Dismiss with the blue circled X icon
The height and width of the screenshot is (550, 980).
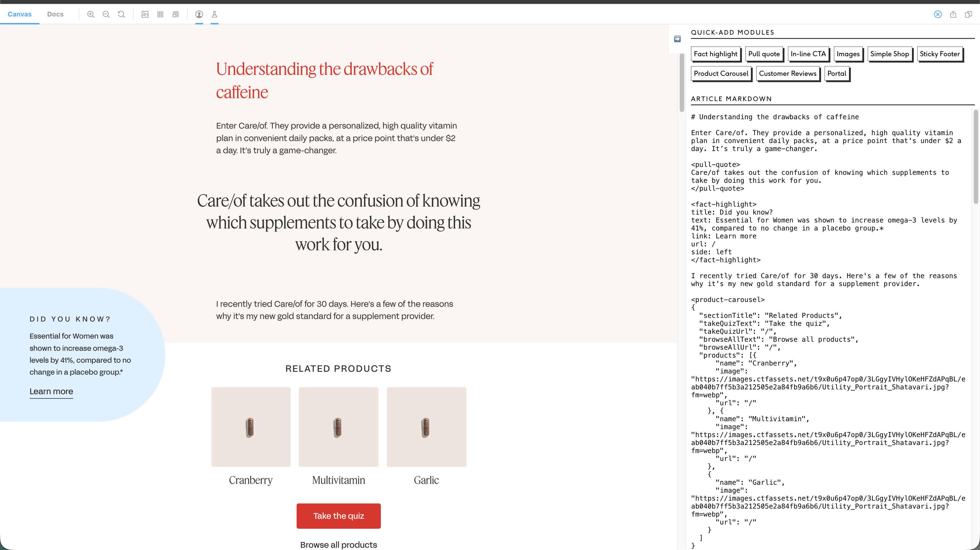point(938,14)
